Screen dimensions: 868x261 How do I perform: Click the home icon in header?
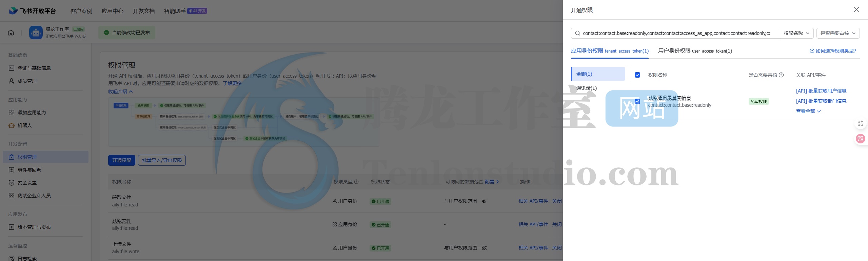(11, 33)
